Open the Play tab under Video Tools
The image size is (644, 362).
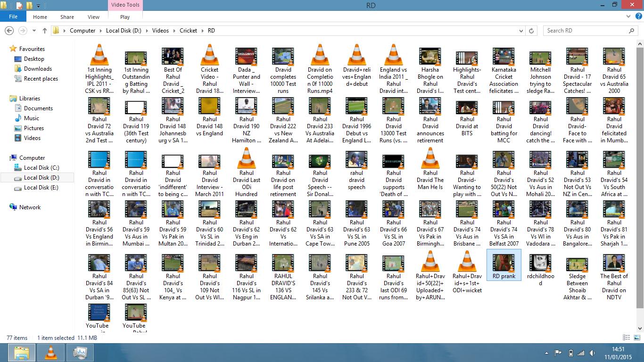click(125, 17)
